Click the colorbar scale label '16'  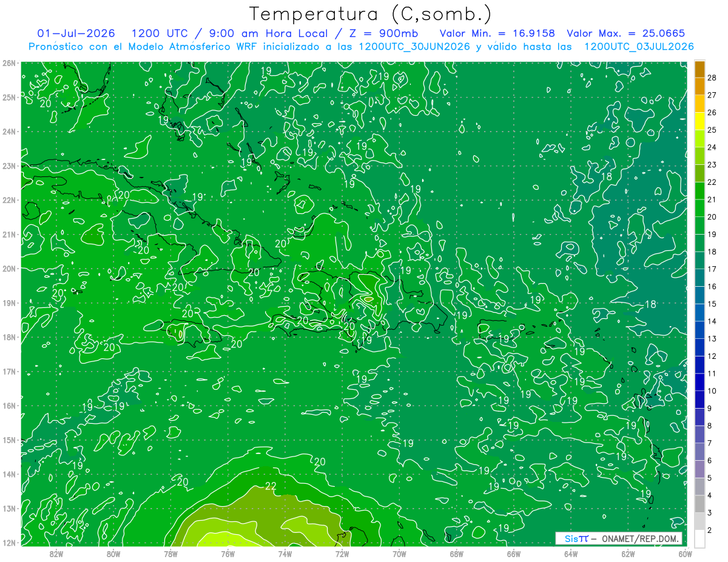(712, 286)
